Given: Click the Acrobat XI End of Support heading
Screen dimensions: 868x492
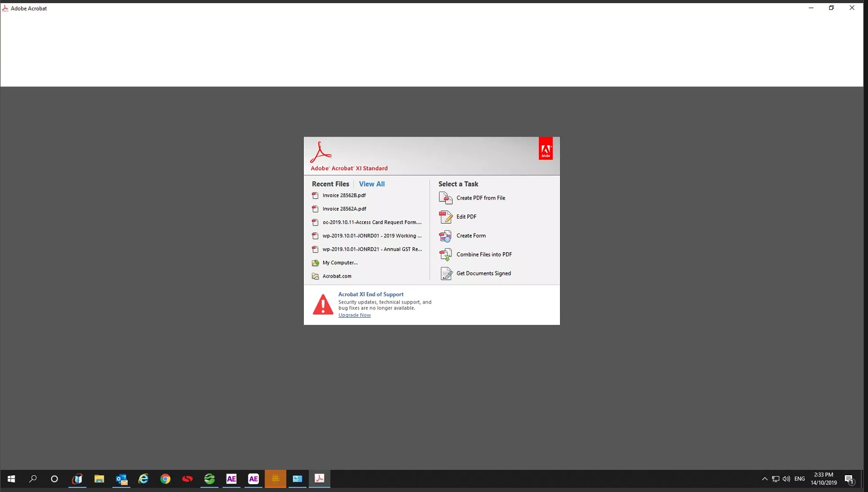Looking at the screenshot, I should coord(371,294).
